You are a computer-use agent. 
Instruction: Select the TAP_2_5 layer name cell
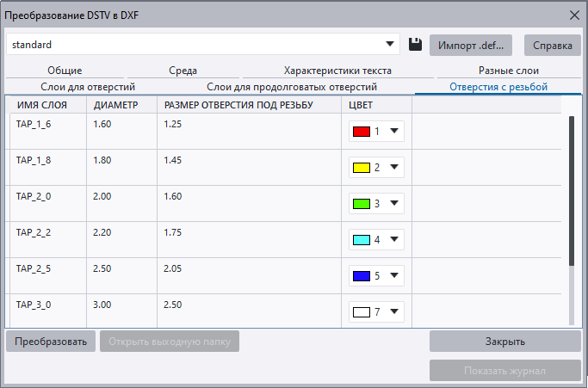[48, 276]
